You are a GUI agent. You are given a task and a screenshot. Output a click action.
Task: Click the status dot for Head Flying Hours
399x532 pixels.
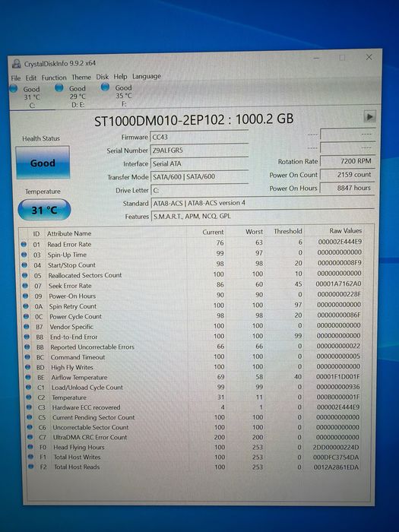(30, 447)
